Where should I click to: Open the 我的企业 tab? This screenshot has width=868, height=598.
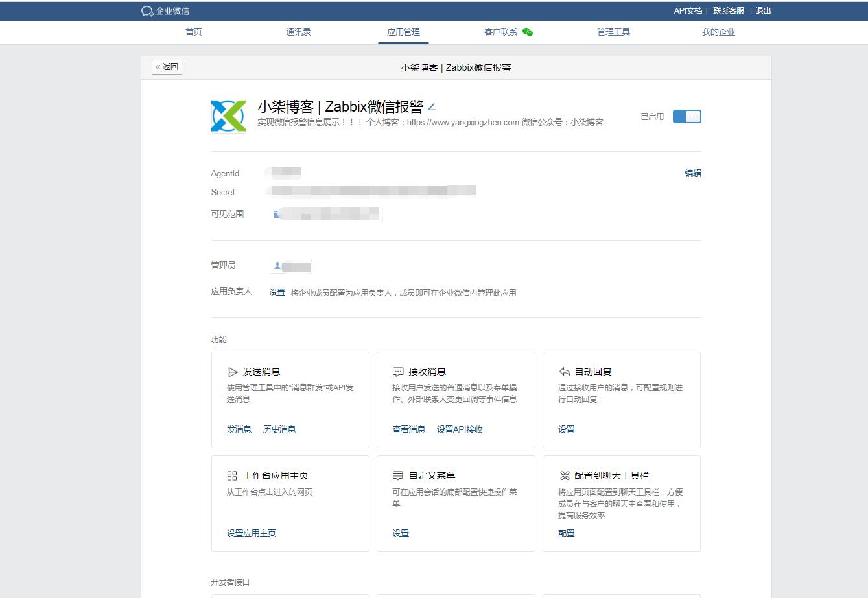pos(718,32)
